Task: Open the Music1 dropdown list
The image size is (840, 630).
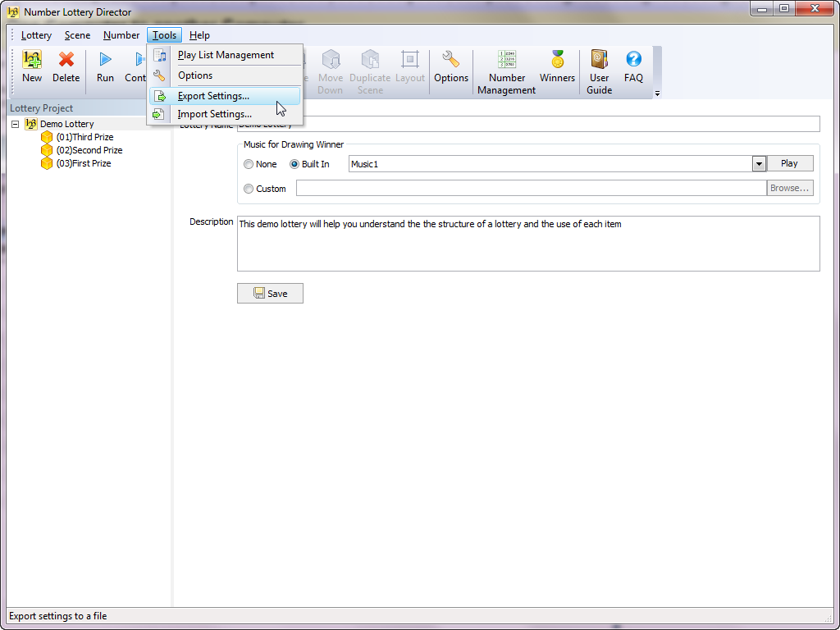Action: pyautogui.click(x=759, y=164)
